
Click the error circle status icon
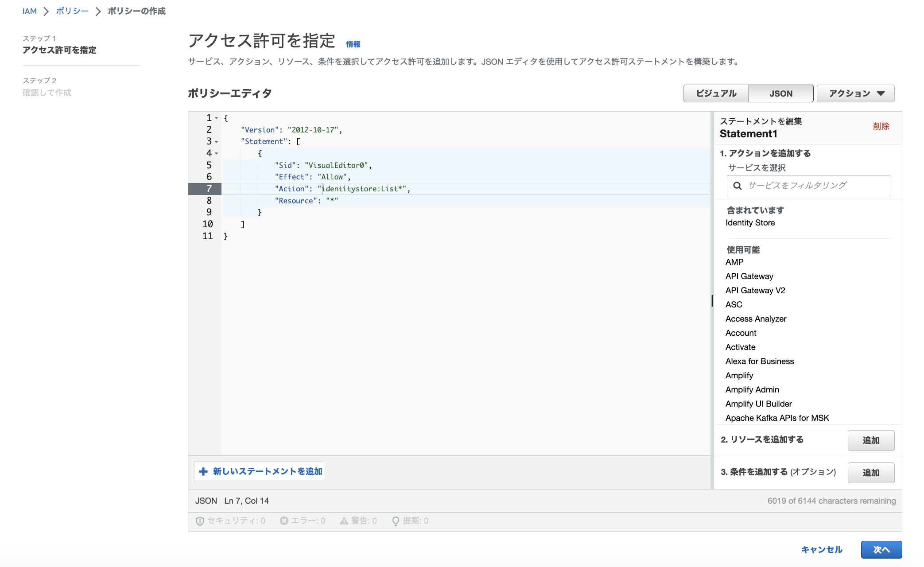(x=284, y=521)
